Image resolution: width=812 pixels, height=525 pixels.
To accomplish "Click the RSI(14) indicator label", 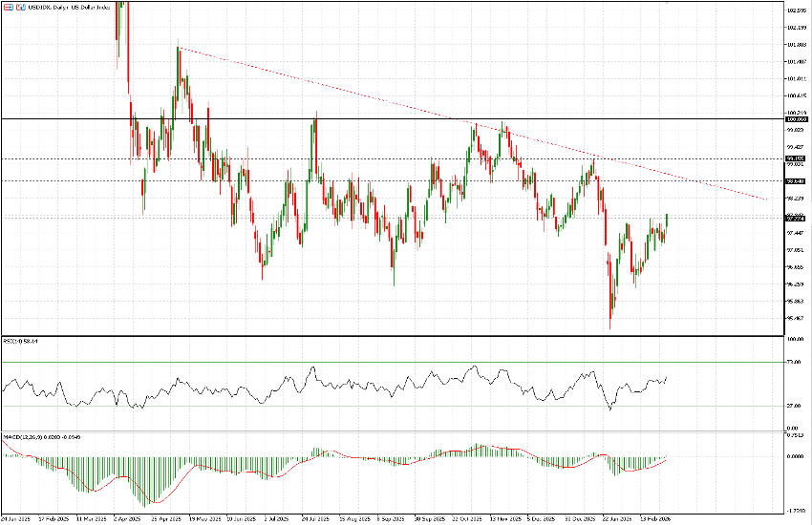I will pos(18,340).
